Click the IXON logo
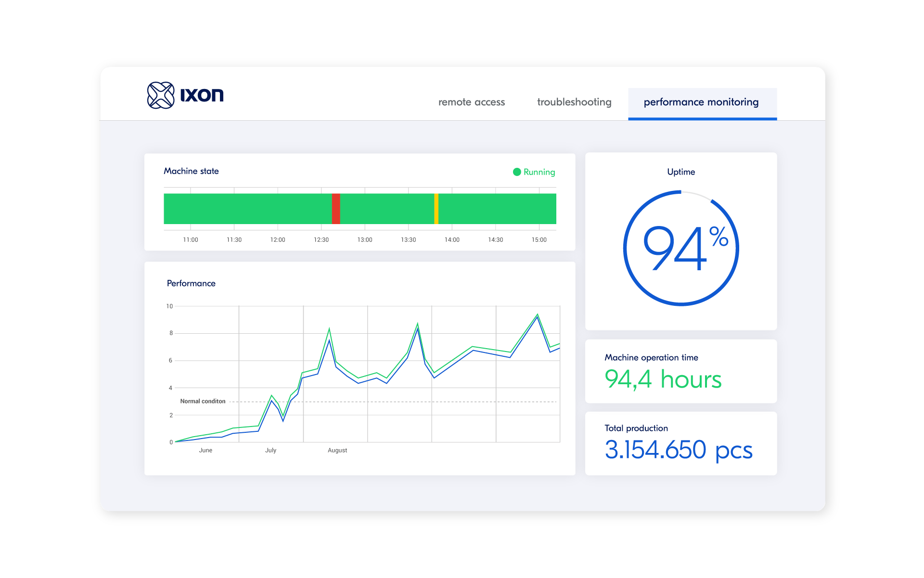The image size is (924, 578). [185, 95]
